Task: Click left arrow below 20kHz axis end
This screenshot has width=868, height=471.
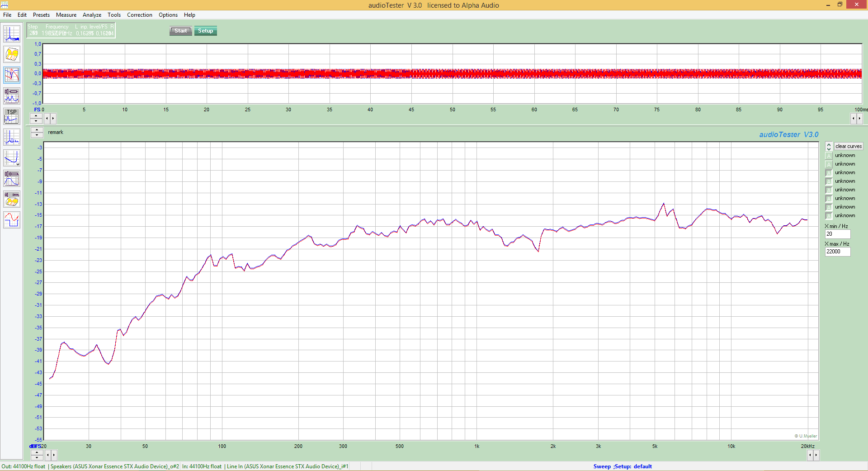Action: click(810, 455)
